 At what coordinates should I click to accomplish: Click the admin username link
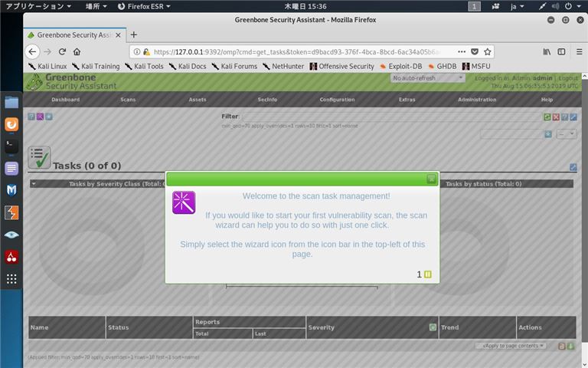point(543,78)
